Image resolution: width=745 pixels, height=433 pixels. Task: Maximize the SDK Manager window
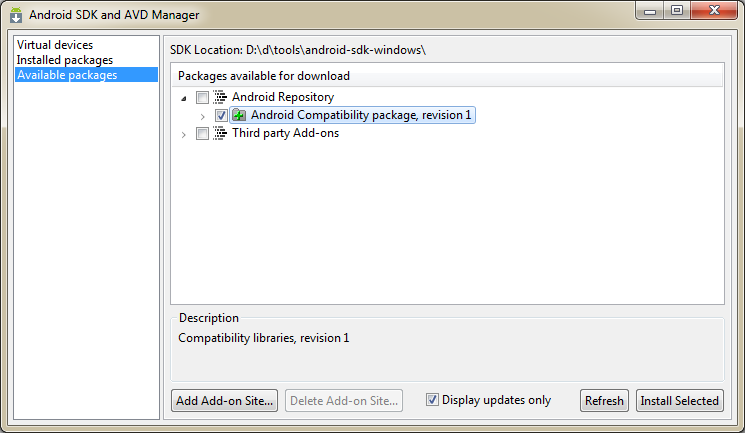coord(677,10)
